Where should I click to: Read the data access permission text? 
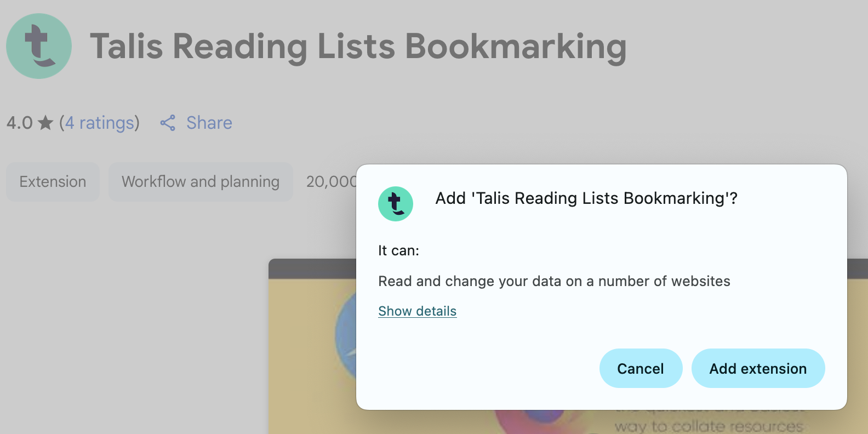click(553, 281)
